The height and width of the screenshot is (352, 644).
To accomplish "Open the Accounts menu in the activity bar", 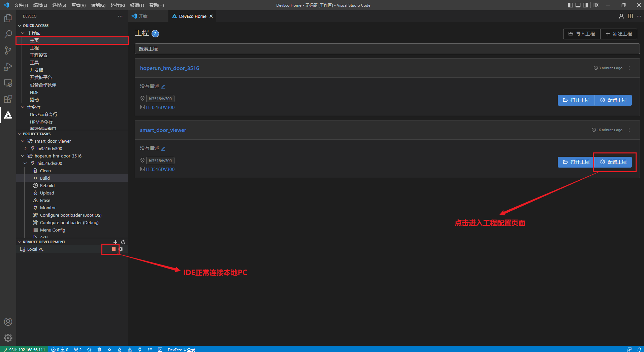I will pyautogui.click(x=8, y=322).
